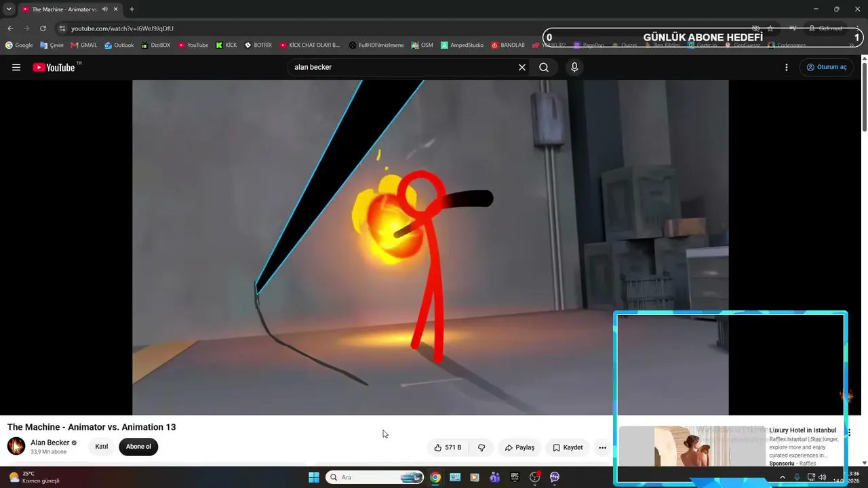Open the Outlook bookmark

(x=119, y=45)
